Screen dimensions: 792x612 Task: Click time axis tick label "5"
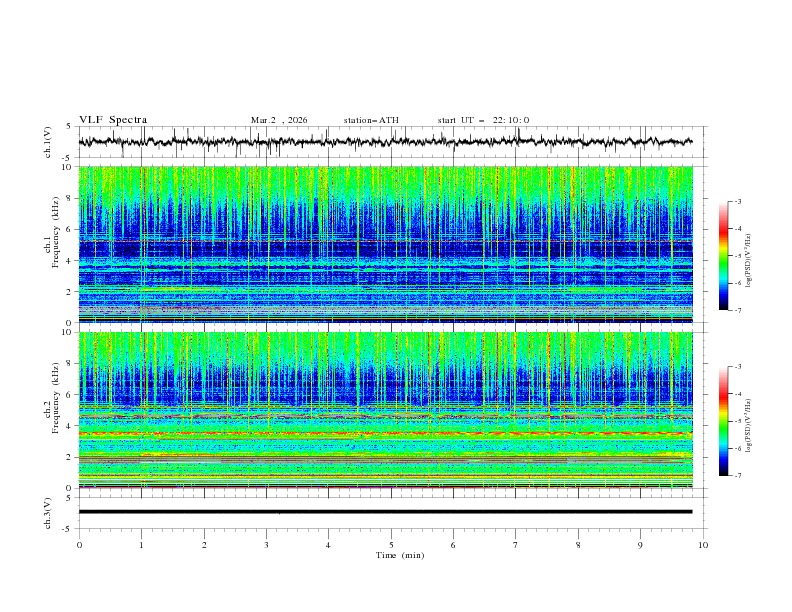[x=391, y=545]
